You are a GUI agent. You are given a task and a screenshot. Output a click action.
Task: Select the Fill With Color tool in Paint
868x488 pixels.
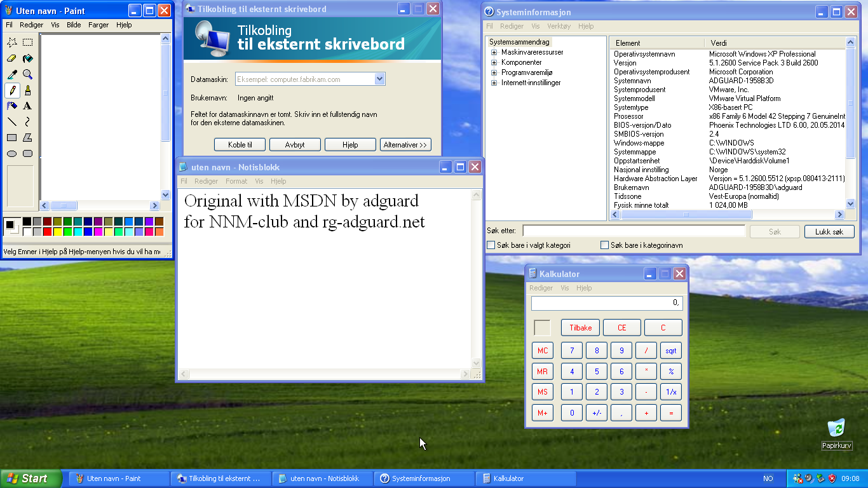[27, 58]
